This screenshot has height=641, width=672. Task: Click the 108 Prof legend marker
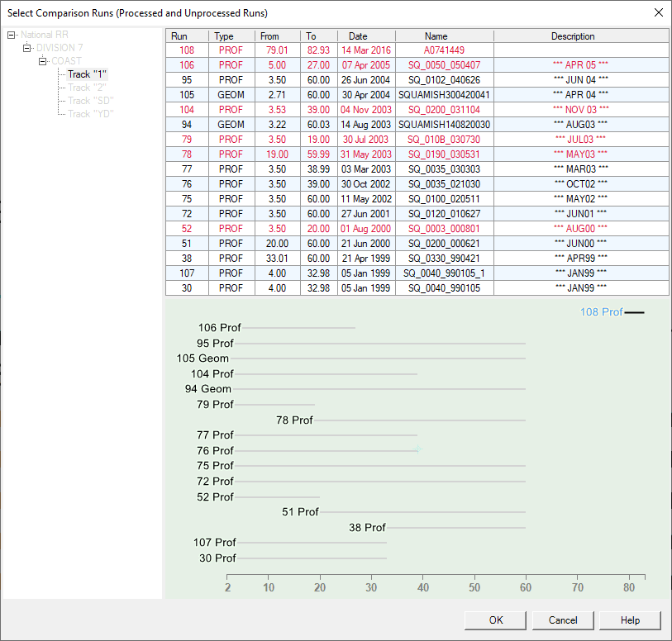click(x=634, y=312)
